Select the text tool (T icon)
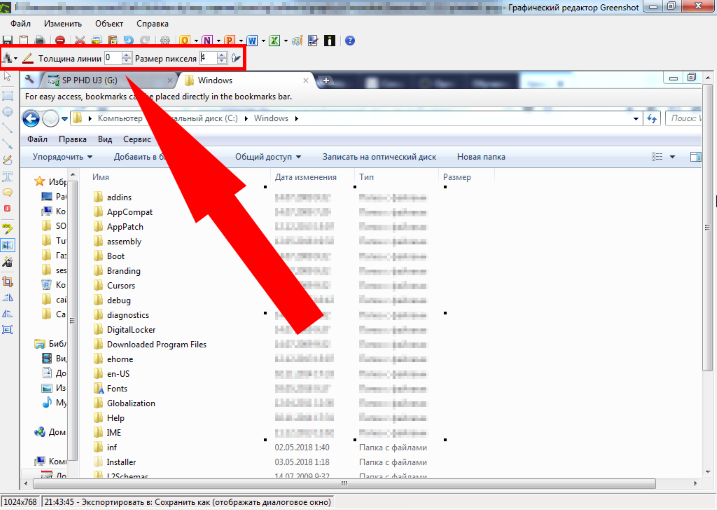717x510 pixels. (8, 176)
